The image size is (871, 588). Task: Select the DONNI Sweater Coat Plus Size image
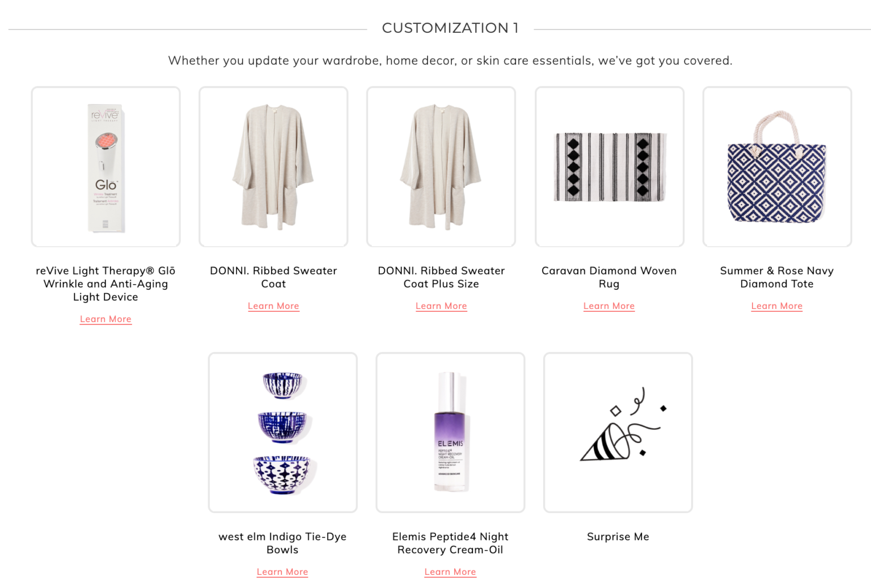point(441,166)
